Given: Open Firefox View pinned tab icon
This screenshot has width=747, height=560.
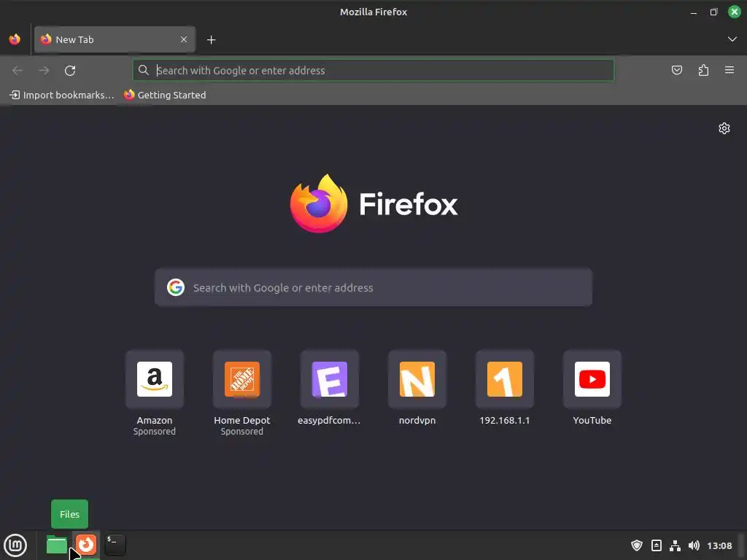Looking at the screenshot, I should tap(15, 39).
